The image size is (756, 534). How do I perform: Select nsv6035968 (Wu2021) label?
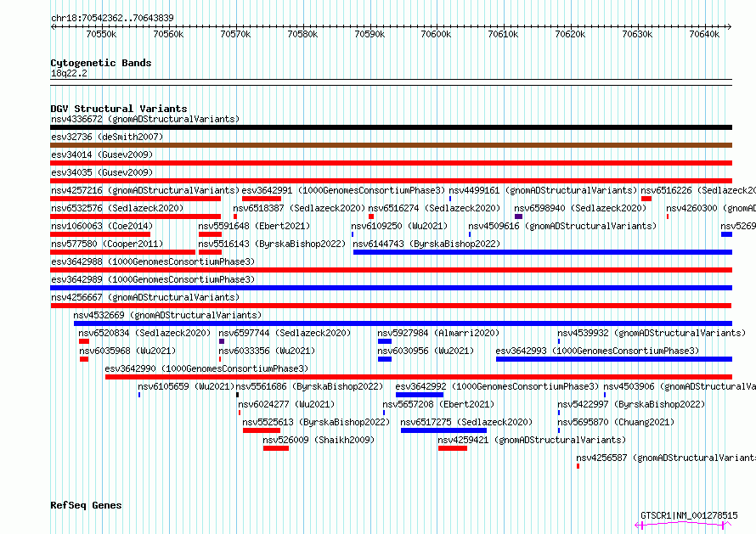coord(127,351)
